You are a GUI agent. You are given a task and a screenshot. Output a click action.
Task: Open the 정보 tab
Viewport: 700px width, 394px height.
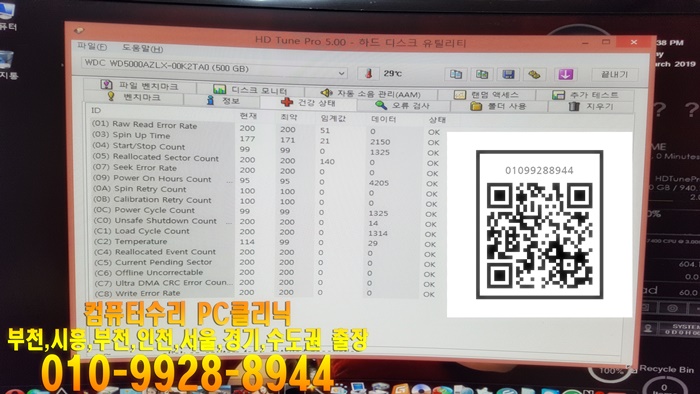[x=222, y=100]
